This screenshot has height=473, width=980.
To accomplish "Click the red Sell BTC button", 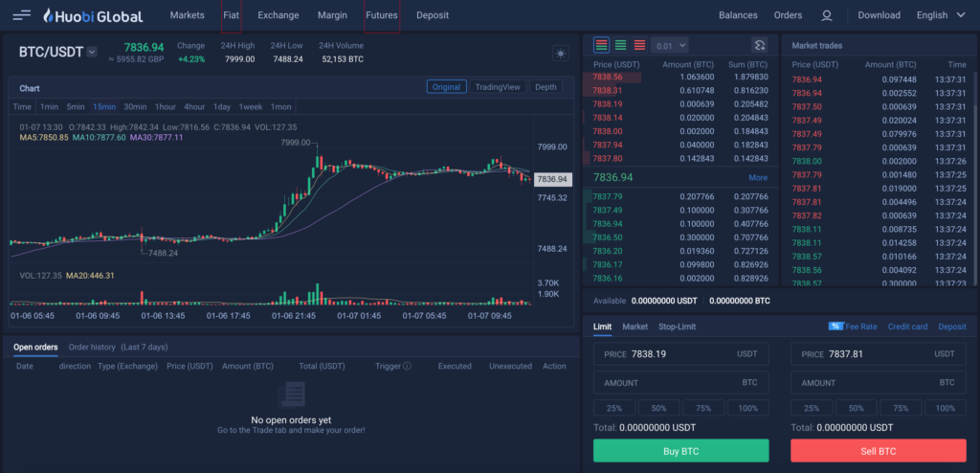I will click(x=879, y=450).
